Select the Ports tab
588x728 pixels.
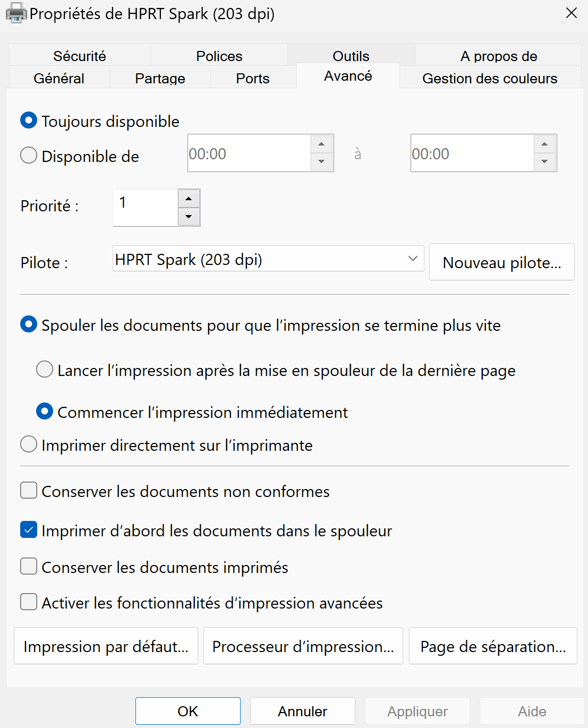(253, 78)
